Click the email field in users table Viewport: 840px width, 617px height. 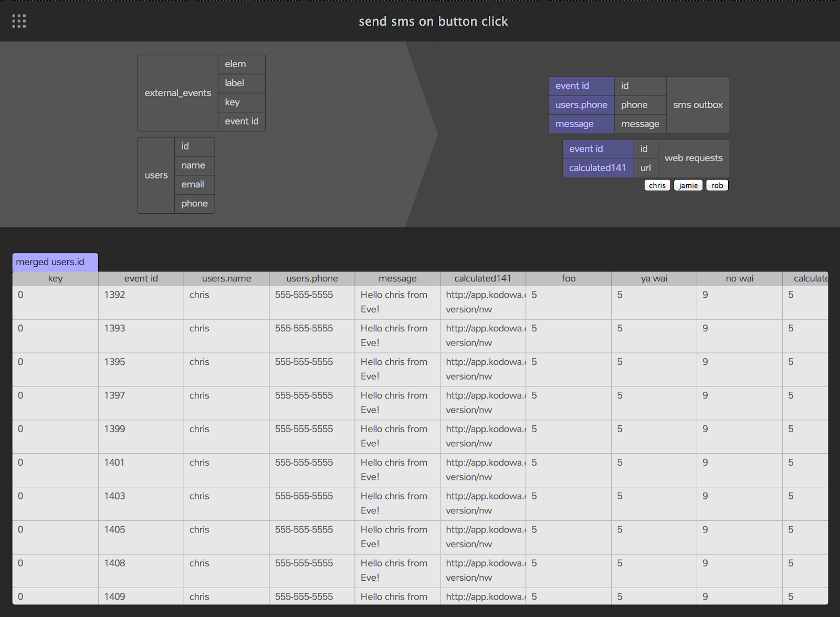point(193,184)
